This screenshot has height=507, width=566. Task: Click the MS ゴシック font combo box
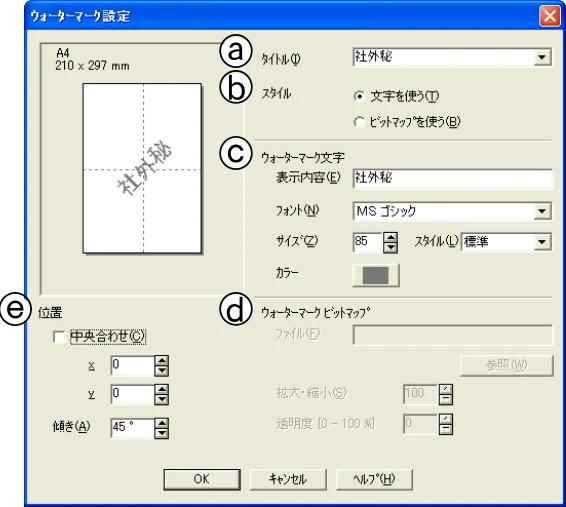point(452,211)
